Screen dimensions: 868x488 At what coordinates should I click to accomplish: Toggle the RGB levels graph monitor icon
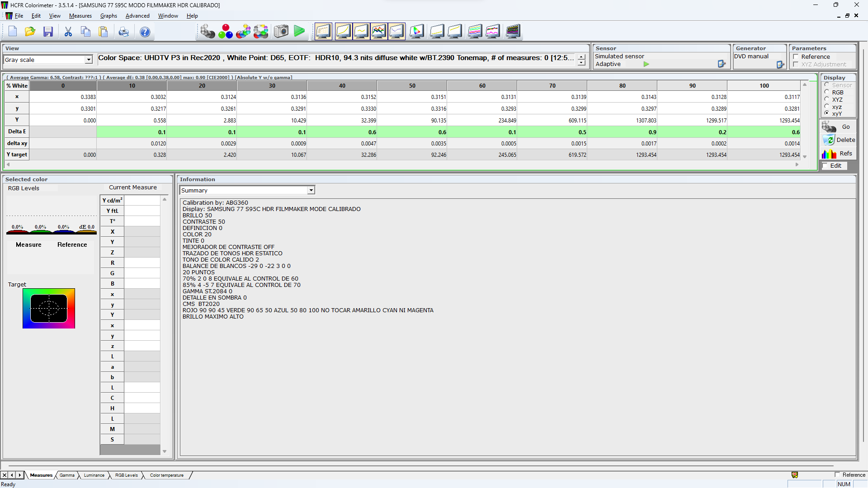[379, 31]
